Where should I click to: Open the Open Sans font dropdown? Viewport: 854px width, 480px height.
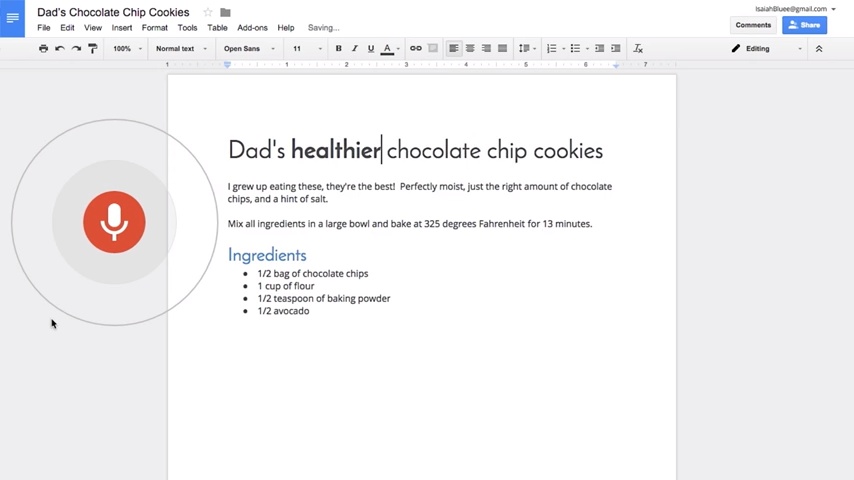[x=248, y=48]
